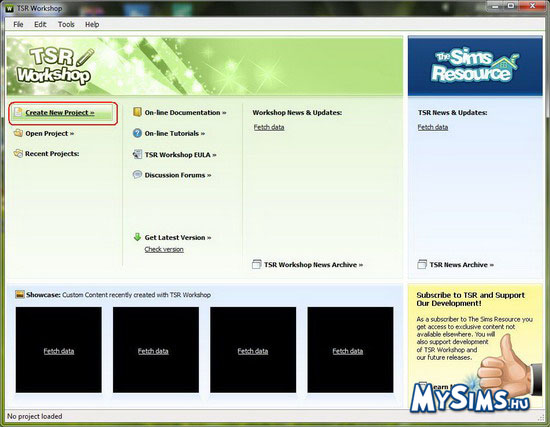The width and height of the screenshot is (550, 427).
Task: Open the Discussion Forums link
Action: pos(178,175)
